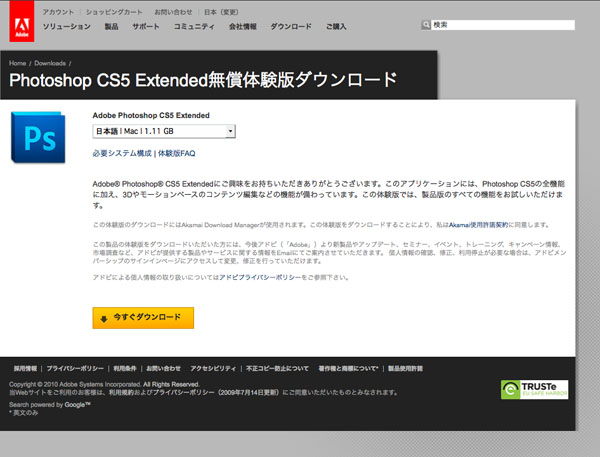Click the ショッピングカート link
Screen dimensions: 600x457
click(114, 12)
